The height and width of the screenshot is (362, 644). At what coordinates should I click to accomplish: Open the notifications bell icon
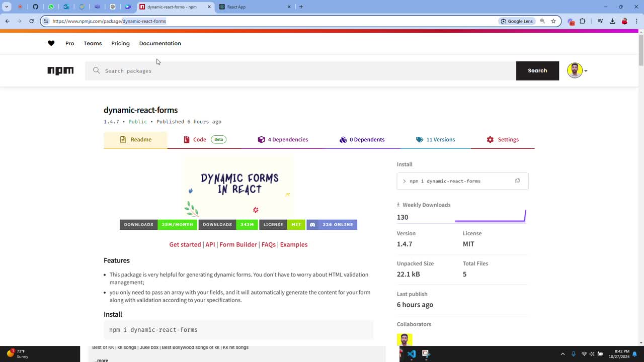click(635, 354)
